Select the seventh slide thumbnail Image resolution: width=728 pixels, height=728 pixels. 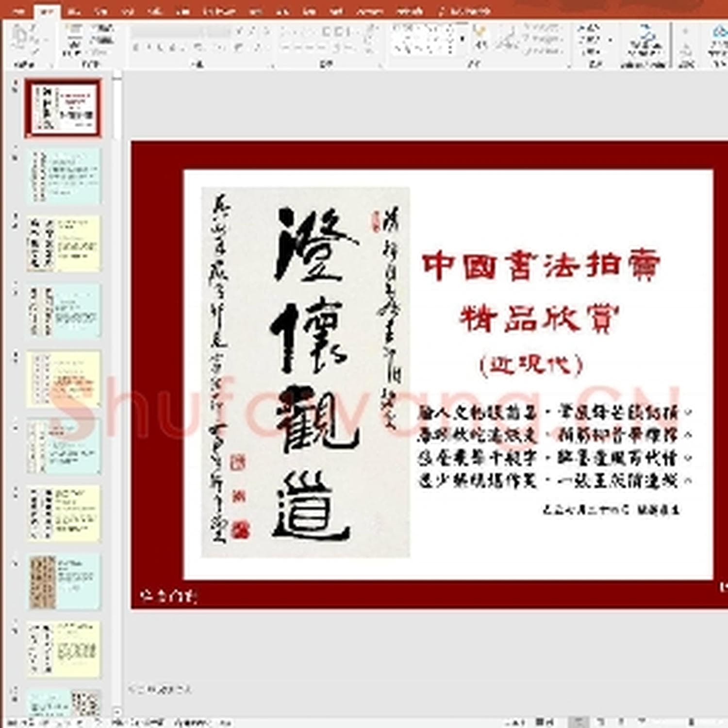click(64, 514)
